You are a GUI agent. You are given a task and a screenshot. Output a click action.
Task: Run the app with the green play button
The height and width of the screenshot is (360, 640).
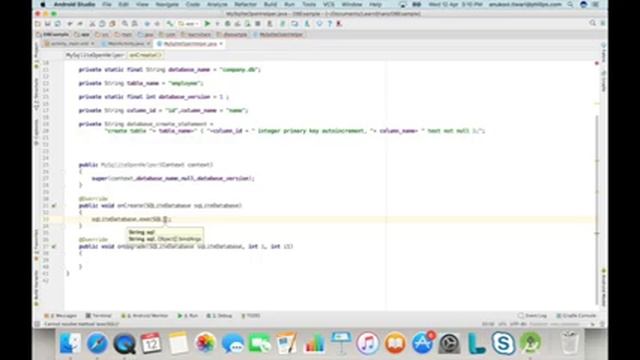point(207,24)
